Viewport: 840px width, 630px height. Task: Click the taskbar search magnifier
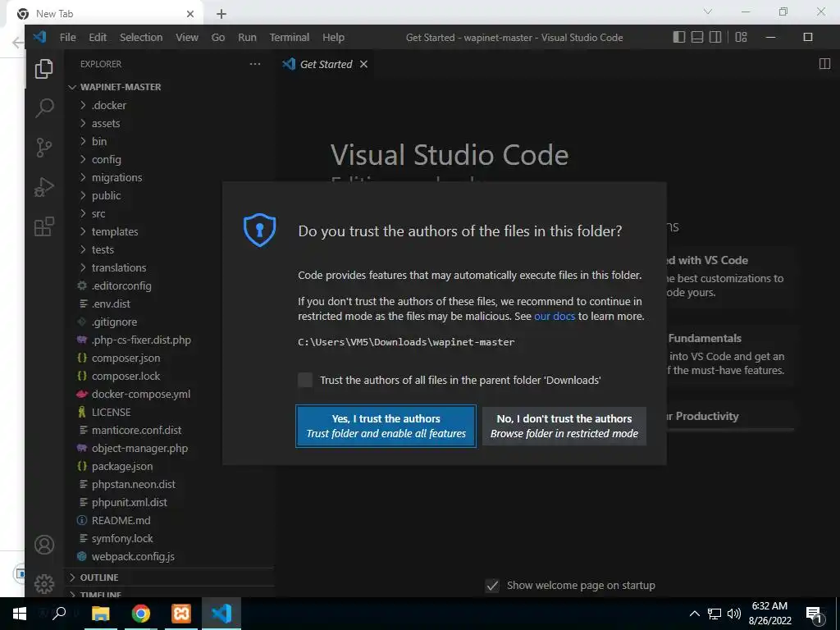point(59,614)
